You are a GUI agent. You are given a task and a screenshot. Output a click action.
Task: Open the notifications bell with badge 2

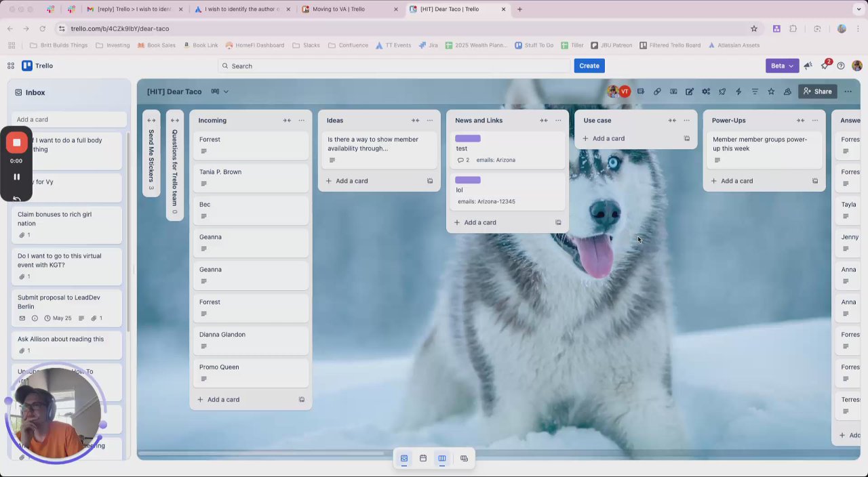point(825,65)
